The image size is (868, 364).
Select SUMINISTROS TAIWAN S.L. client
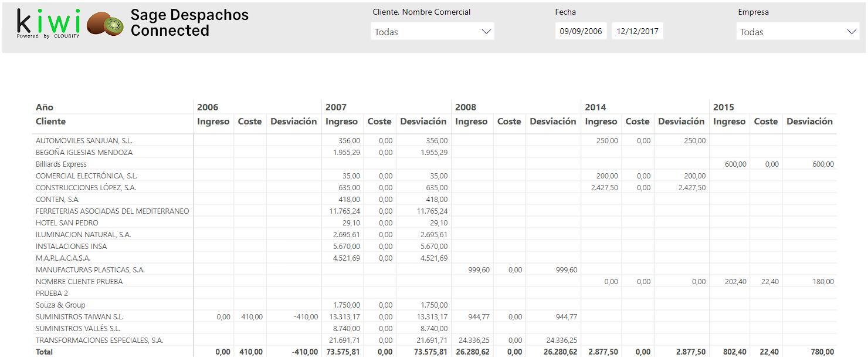(x=80, y=317)
